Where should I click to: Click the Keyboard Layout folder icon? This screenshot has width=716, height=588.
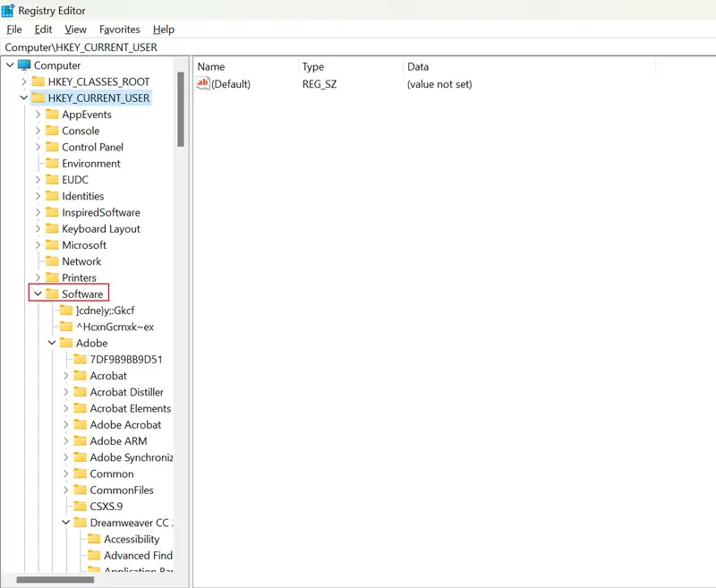pyautogui.click(x=52, y=228)
